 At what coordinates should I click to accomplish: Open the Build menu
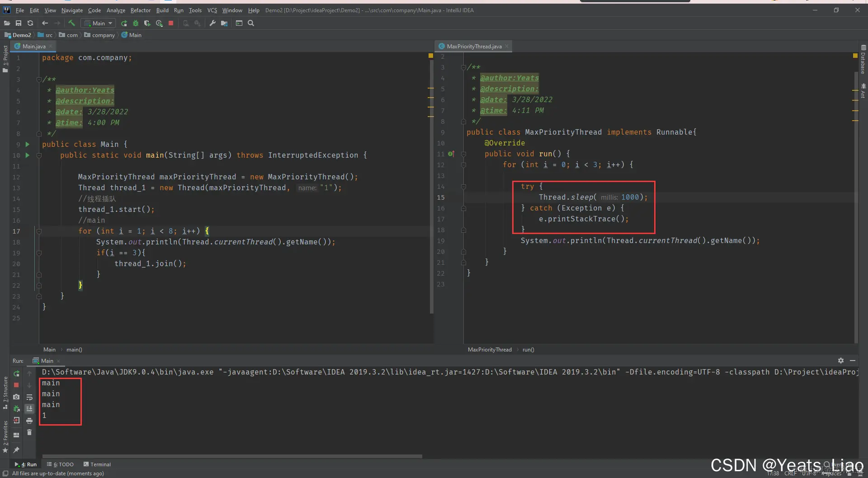pos(162,10)
